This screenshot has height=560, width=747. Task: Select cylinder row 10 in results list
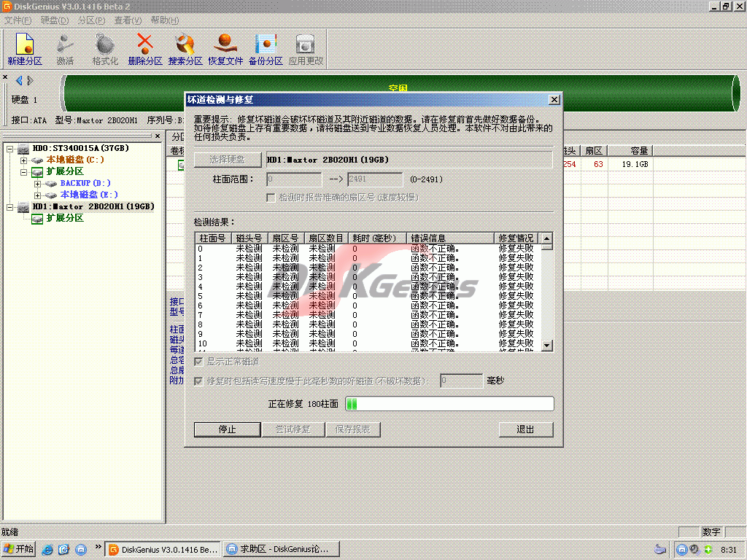(368, 344)
